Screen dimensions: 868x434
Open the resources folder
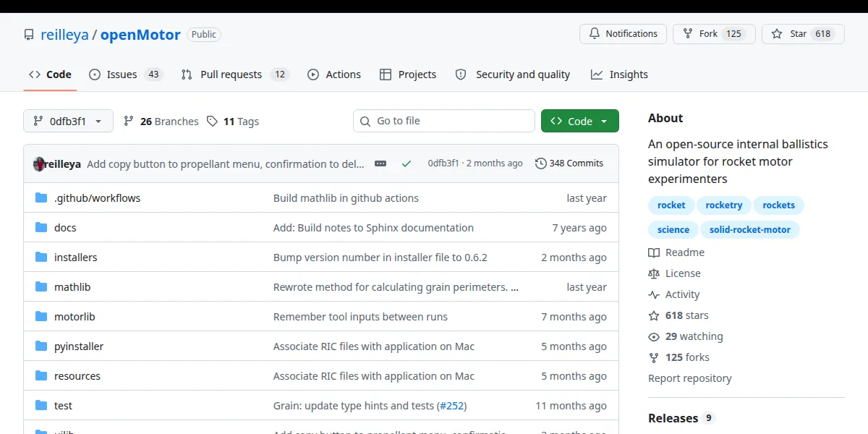tap(77, 376)
